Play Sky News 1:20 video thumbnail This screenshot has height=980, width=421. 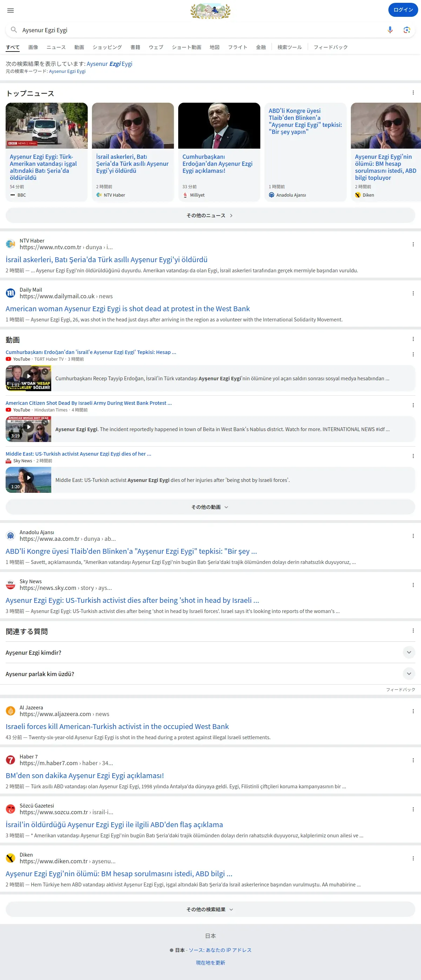pyautogui.click(x=28, y=480)
